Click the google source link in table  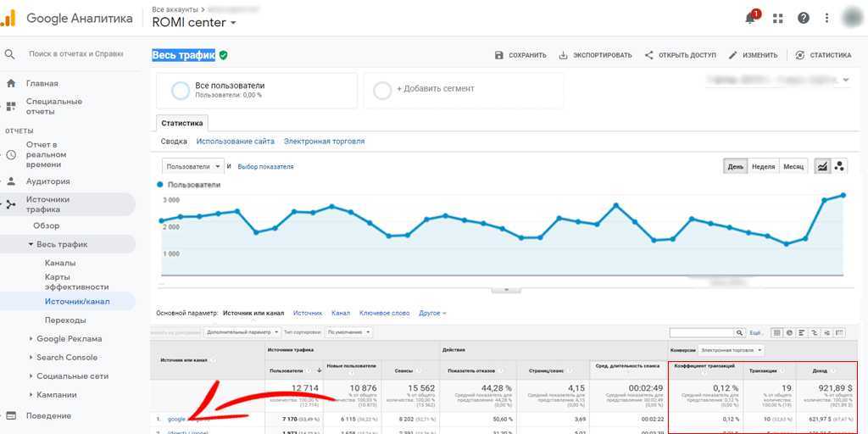pyautogui.click(x=176, y=419)
